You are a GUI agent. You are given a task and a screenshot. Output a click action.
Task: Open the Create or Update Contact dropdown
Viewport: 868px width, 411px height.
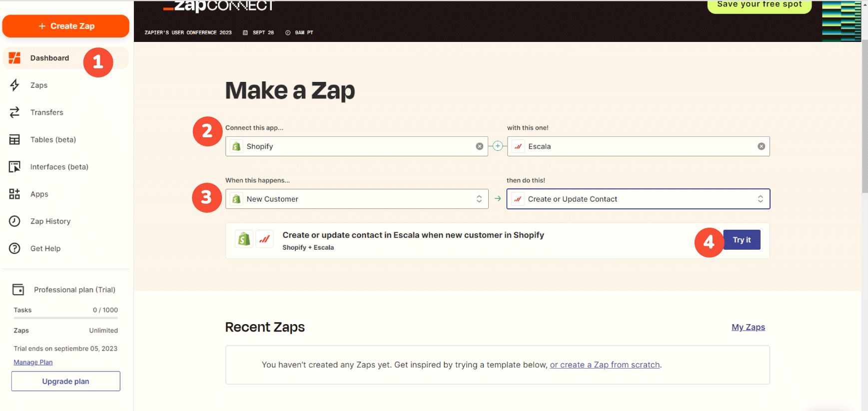tap(638, 199)
